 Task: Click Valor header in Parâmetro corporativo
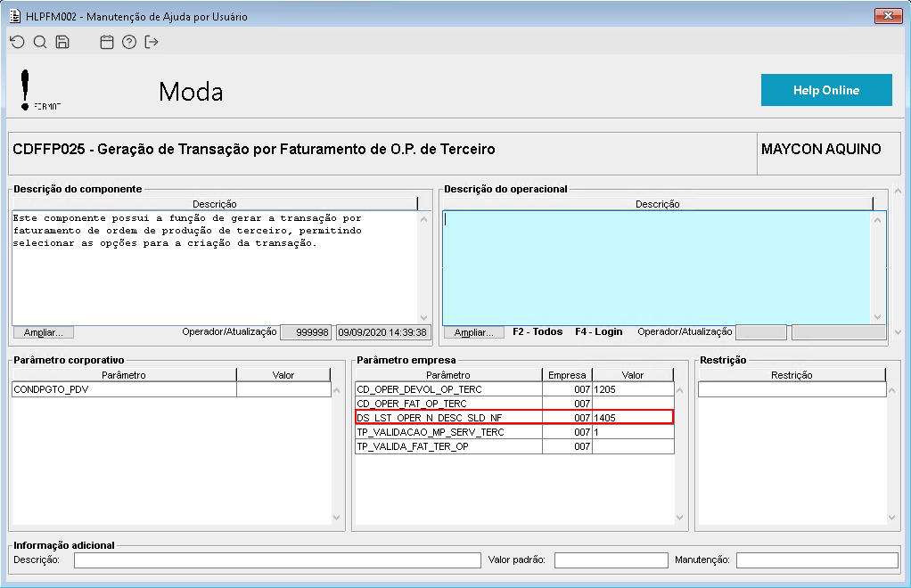click(x=283, y=375)
